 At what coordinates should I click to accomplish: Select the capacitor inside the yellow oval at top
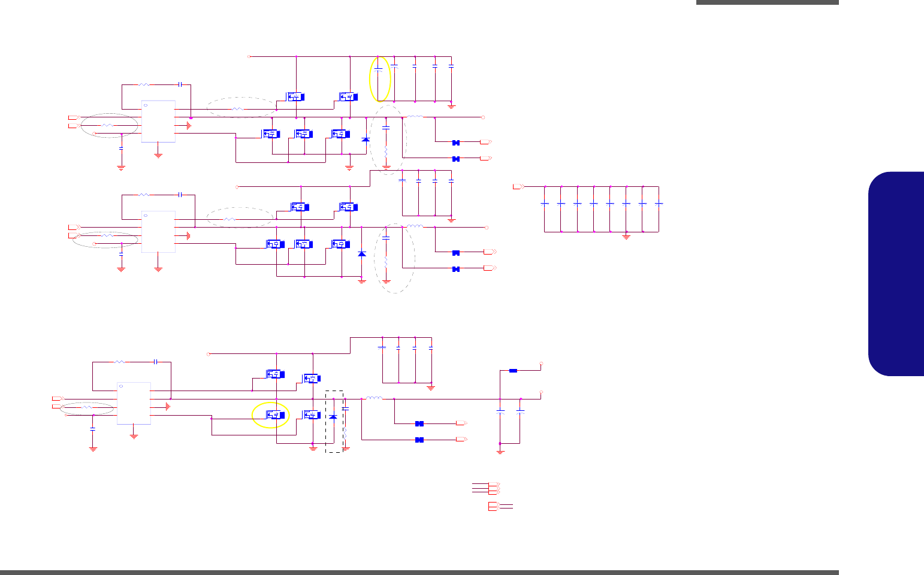coord(378,69)
